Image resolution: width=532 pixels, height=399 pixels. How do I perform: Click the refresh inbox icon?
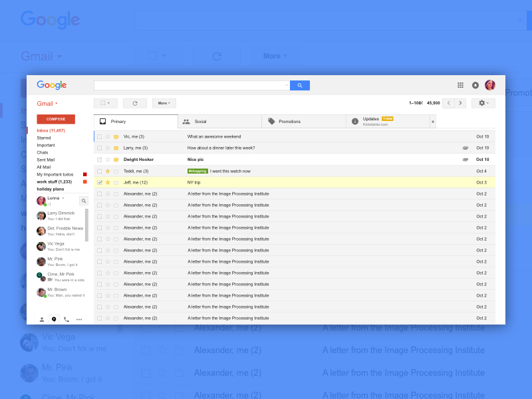click(x=135, y=103)
